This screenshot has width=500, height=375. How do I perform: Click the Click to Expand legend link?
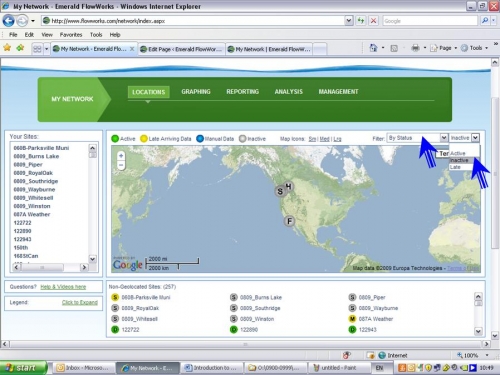[x=80, y=302]
